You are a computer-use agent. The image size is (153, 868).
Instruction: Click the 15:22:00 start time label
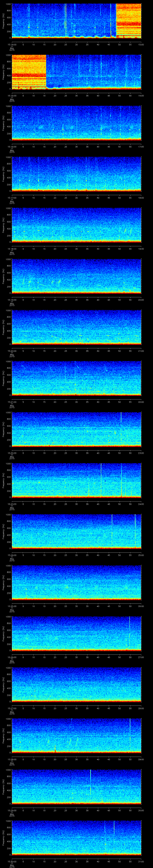coord(12,453)
